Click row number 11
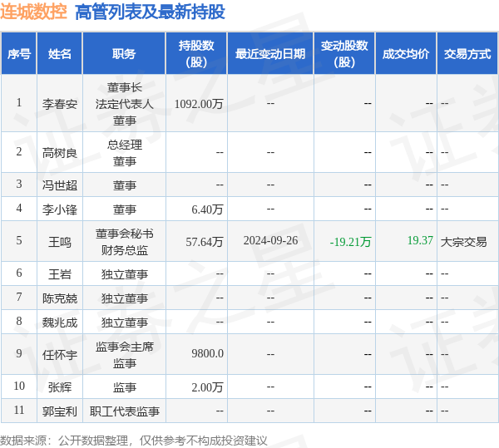Viewport: 499px width, 448px height. coord(19,410)
